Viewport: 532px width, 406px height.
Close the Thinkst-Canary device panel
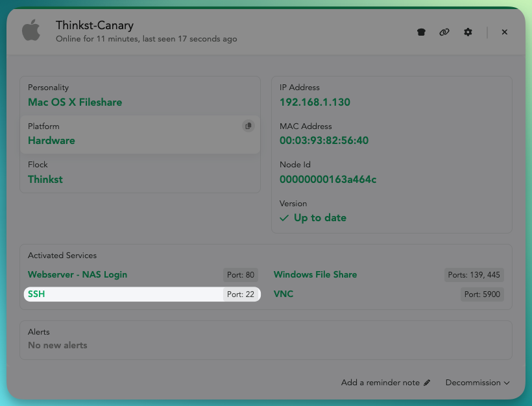[505, 32]
